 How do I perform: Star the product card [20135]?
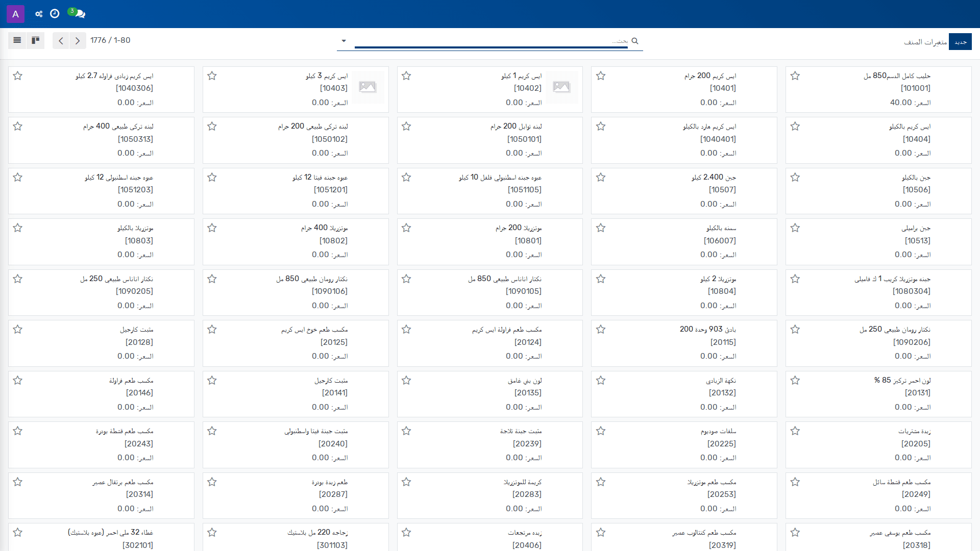[406, 381]
